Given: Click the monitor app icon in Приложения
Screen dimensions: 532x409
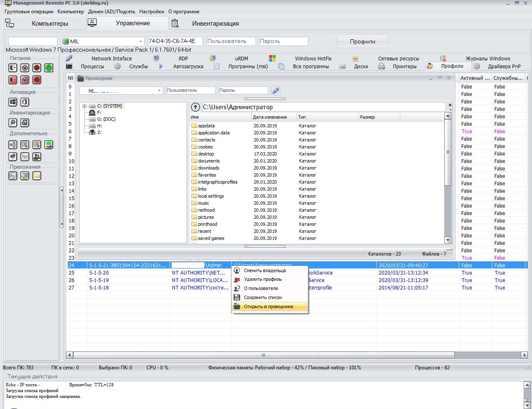Looking at the screenshot, I should pos(25,176).
